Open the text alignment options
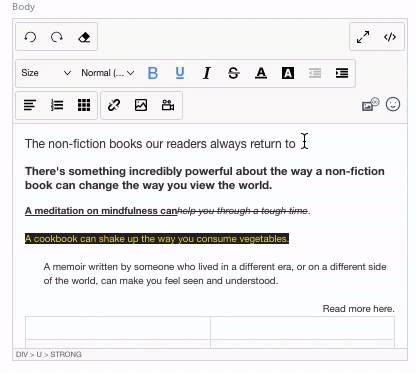Image resolution: width=416 pixels, height=373 pixels. click(x=30, y=105)
